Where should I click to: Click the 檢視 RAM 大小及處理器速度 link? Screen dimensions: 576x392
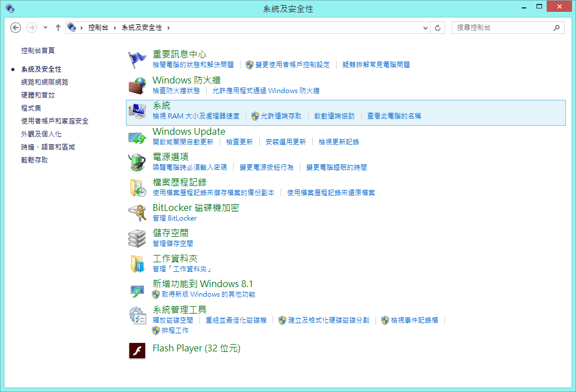point(196,116)
